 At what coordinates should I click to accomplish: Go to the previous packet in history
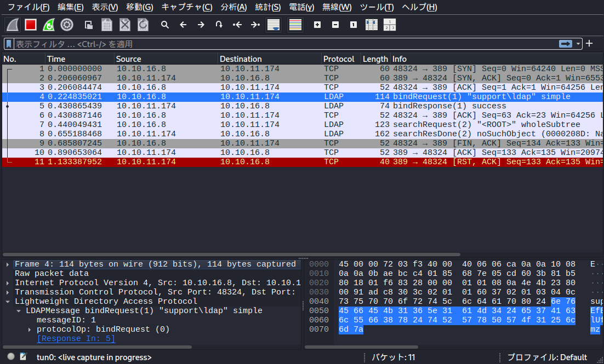(x=183, y=25)
